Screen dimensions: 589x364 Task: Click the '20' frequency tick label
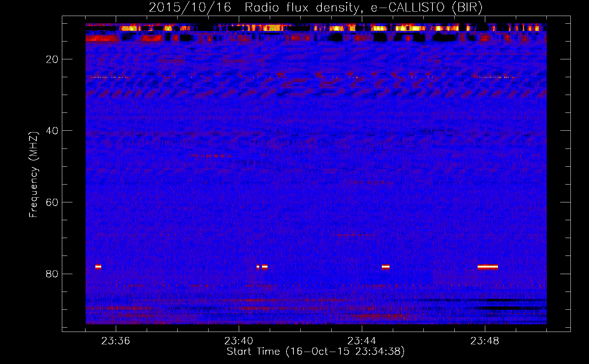click(52, 59)
